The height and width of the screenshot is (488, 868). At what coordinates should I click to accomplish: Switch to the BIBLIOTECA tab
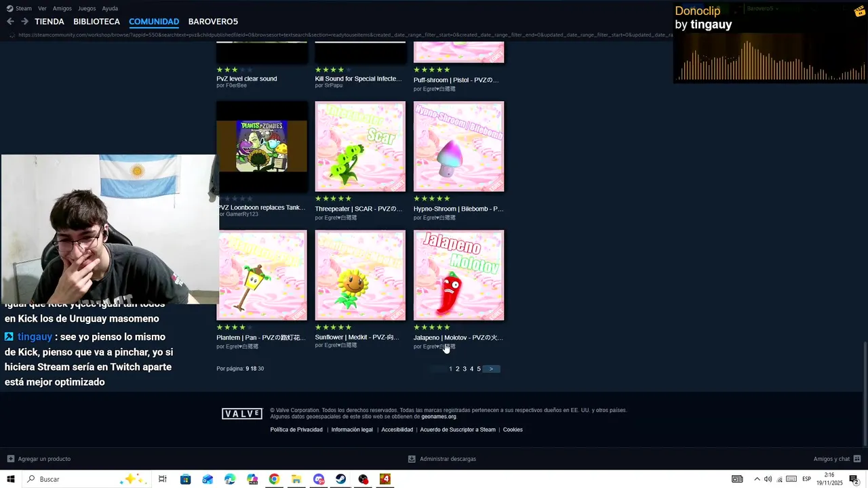pyautogui.click(x=96, y=22)
